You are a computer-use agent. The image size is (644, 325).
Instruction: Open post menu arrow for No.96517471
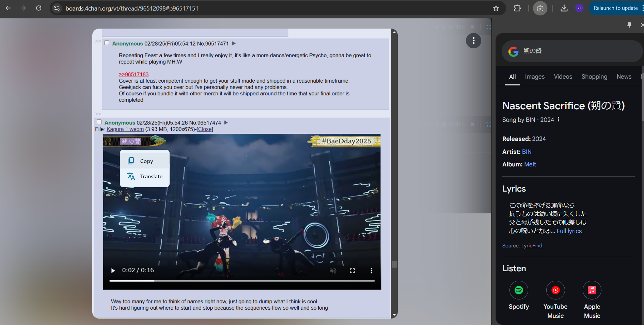pyautogui.click(x=234, y=43)
